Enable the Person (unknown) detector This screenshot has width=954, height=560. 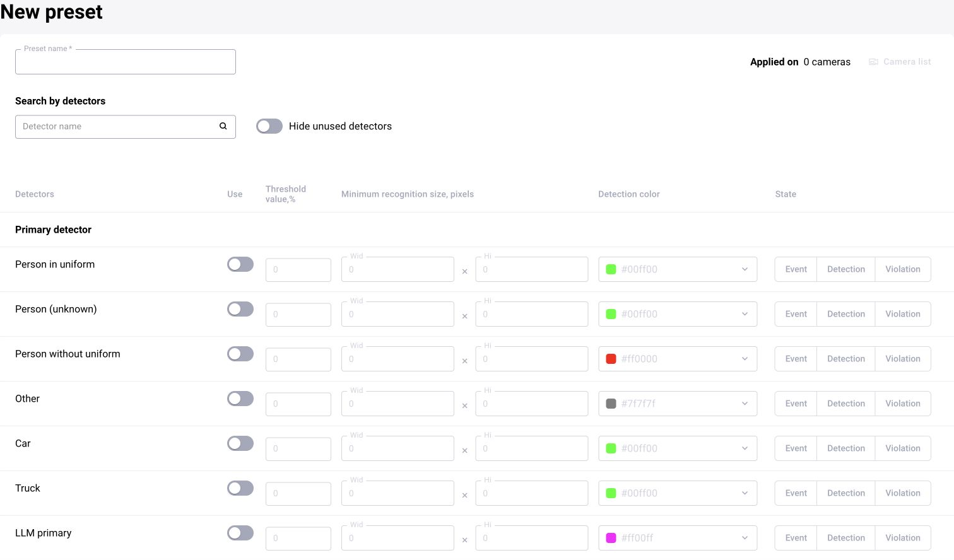(x=240, y=309)
